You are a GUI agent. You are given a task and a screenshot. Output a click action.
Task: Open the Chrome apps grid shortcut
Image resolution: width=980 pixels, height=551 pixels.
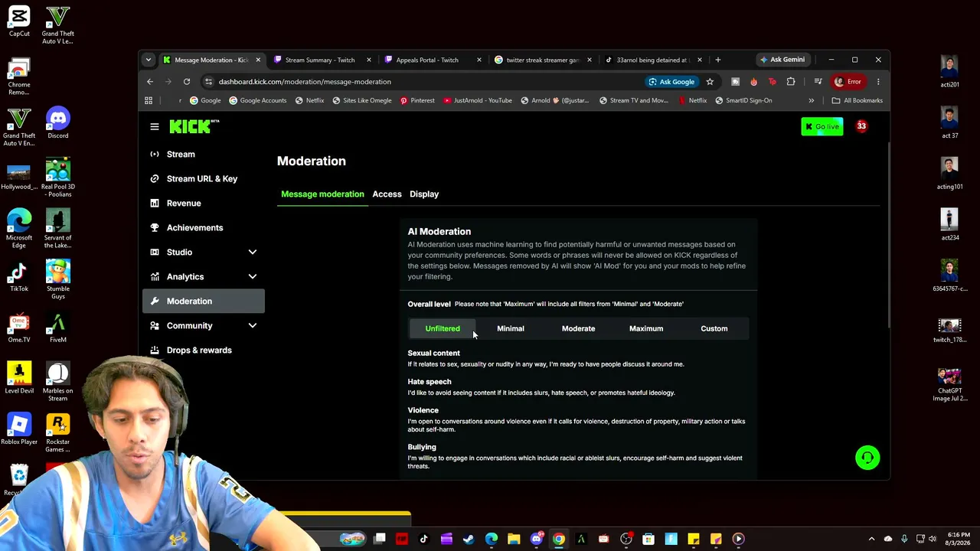[x=149, y=100]
